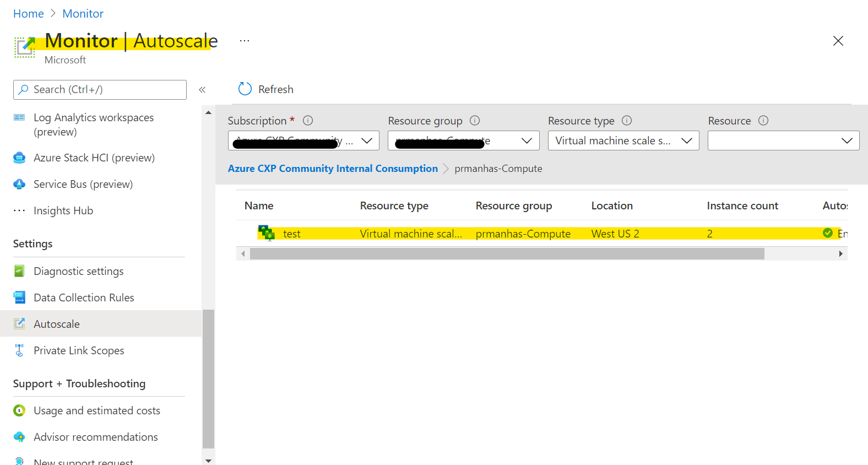868x465 pixels.
Task: Click the Location column header
Action: tap(612, 206)
